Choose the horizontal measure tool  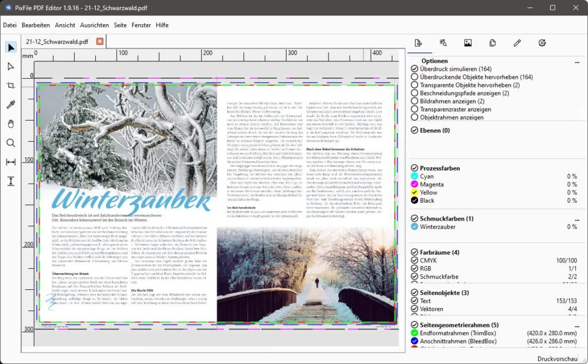coord(10,162)
